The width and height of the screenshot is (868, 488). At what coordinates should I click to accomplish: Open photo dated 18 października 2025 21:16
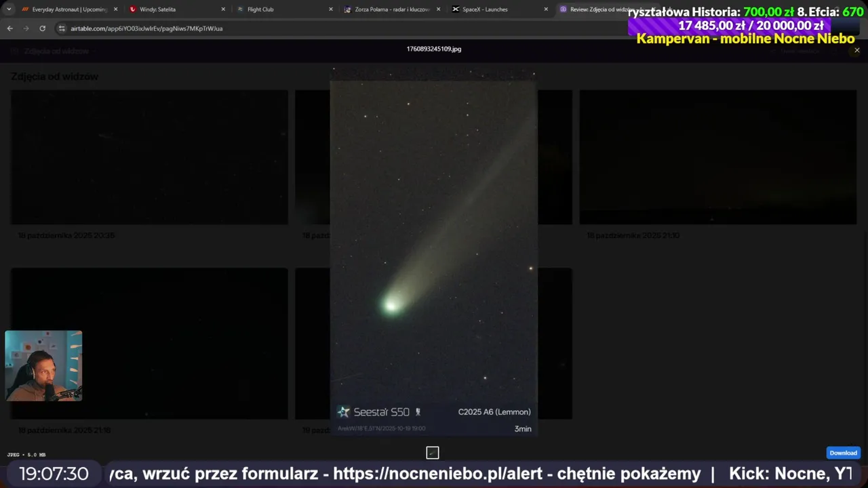click(x=149, y=344)
